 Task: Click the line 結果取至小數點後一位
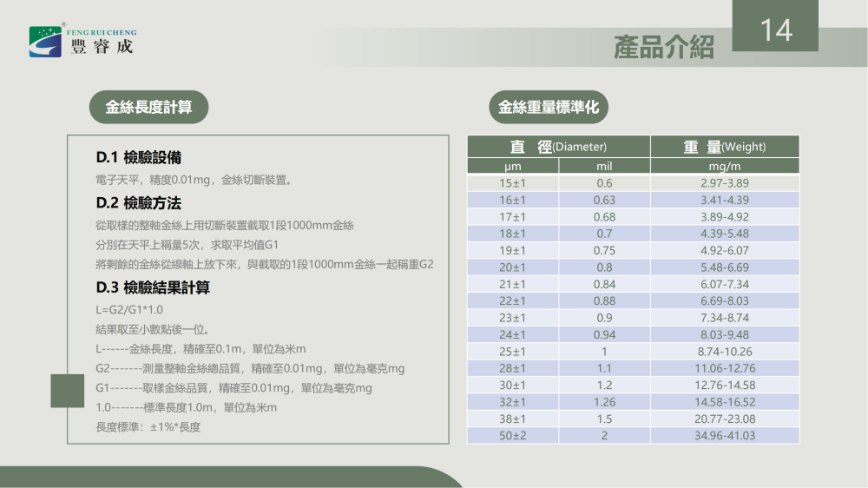[x=153, y=330]
